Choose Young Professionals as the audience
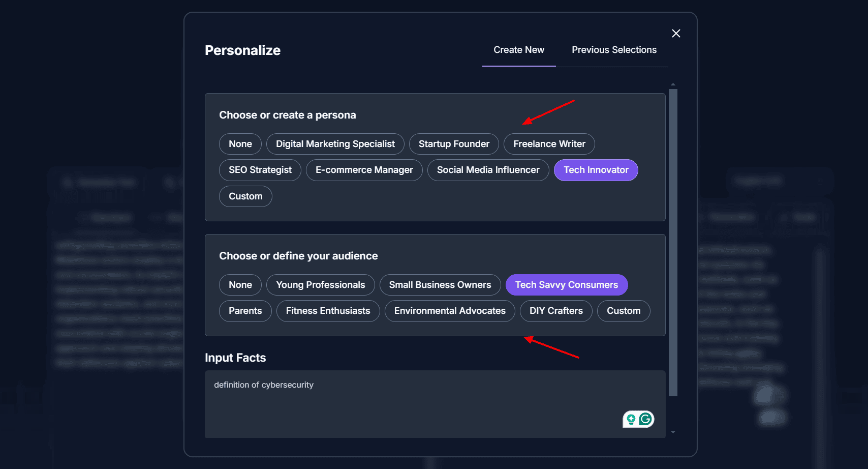Image resolution: width=868 pixels, height=469 pixels. coord(320,285)
